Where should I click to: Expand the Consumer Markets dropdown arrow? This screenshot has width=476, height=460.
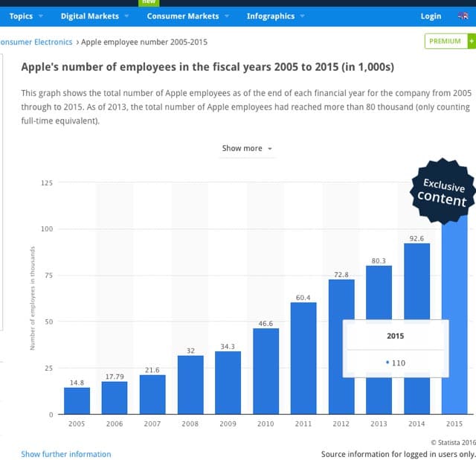[226, 16]
